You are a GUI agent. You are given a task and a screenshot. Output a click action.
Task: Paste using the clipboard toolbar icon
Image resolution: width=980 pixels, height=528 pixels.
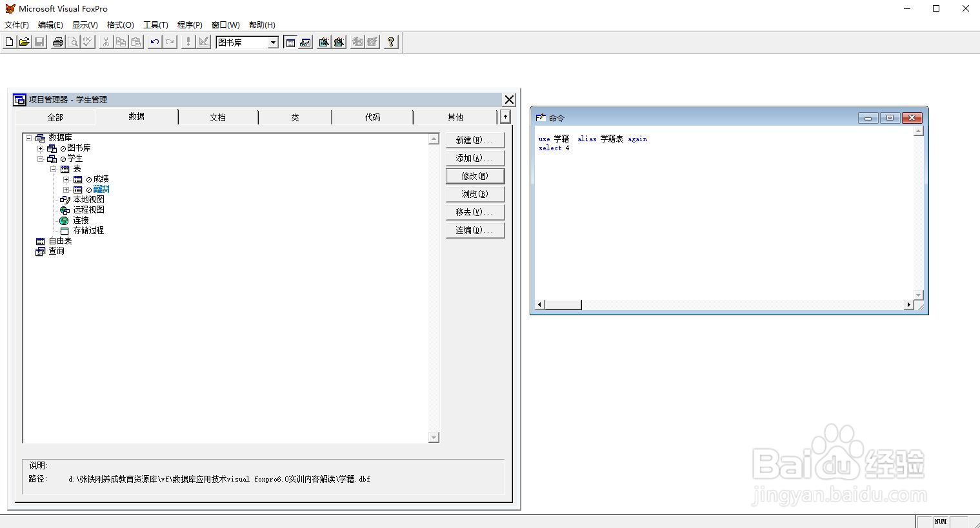[x=136, y=42]
